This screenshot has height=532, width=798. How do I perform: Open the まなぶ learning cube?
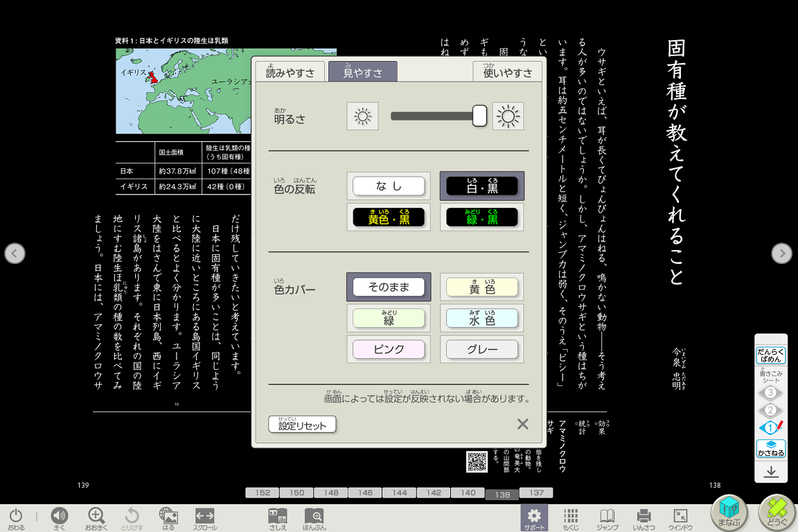coord(729,513)
